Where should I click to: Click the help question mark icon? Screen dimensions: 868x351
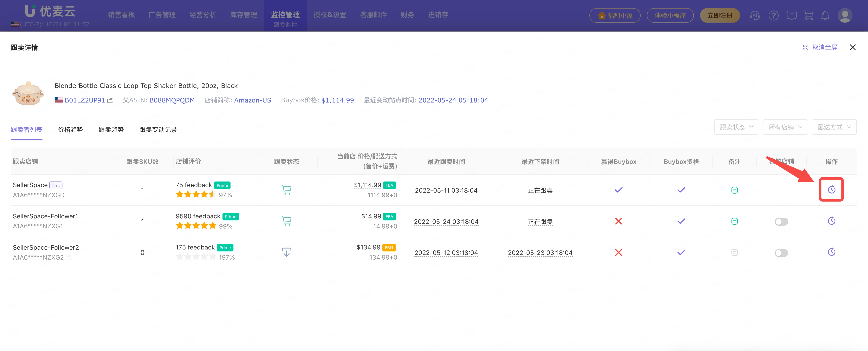point(773,16)
